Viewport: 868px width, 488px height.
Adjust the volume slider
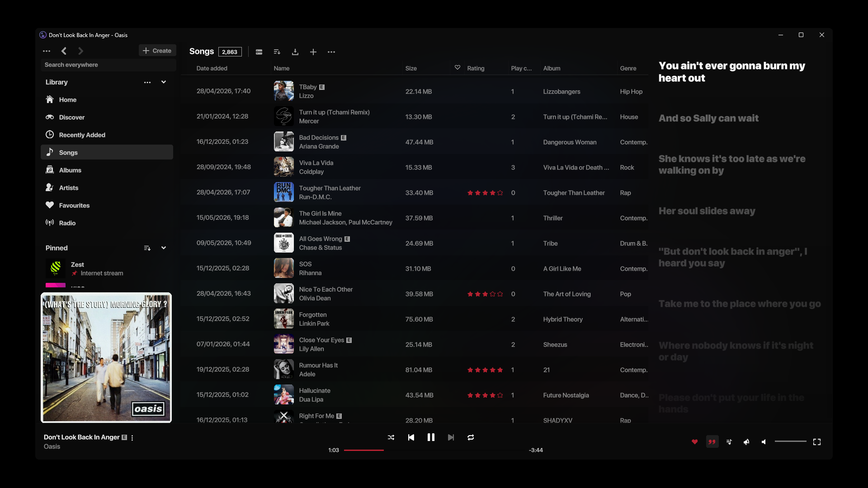click(x=791, y=441)
